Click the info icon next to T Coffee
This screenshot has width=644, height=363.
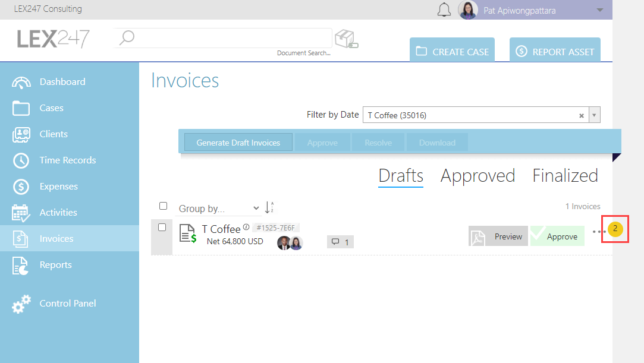coord(246,227)
